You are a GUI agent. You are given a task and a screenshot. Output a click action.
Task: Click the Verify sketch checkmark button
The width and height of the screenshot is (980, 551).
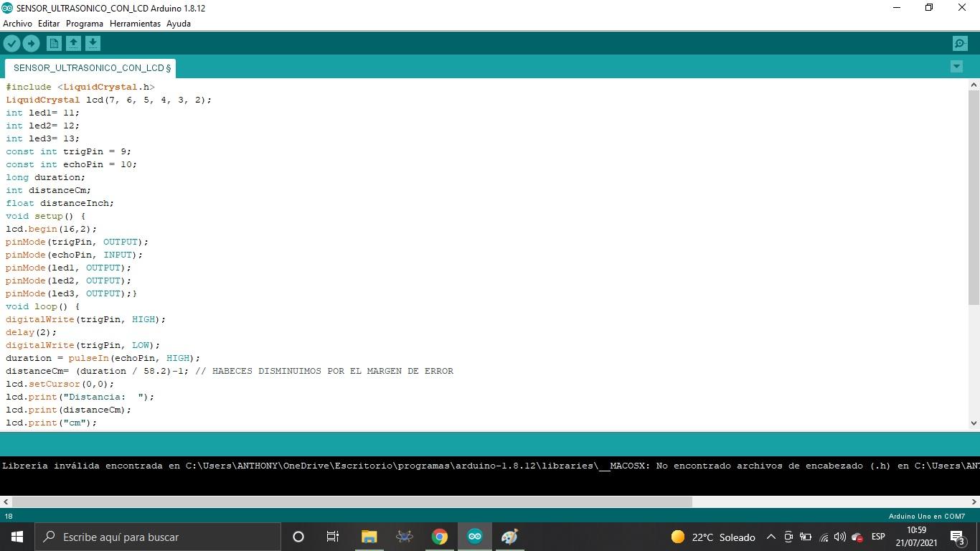click(11, 44)
